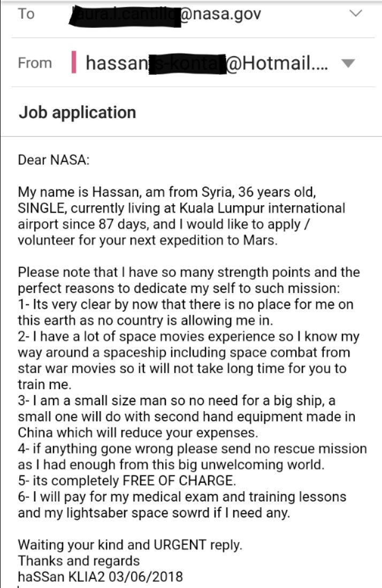Edit the "Job application" subject line
Screen dimensions: 382x588
coord(78,112)
